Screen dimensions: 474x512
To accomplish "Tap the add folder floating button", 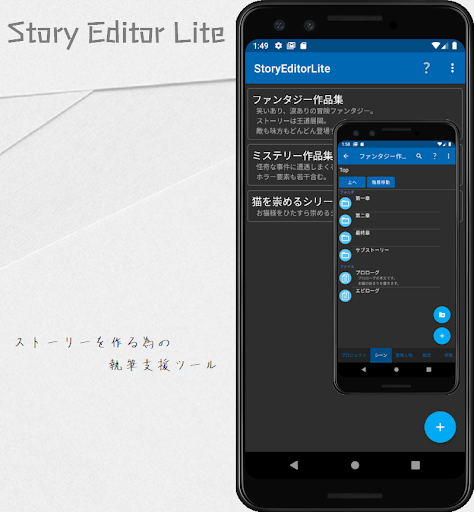I will pyautogui.click(x=442, y=315).
